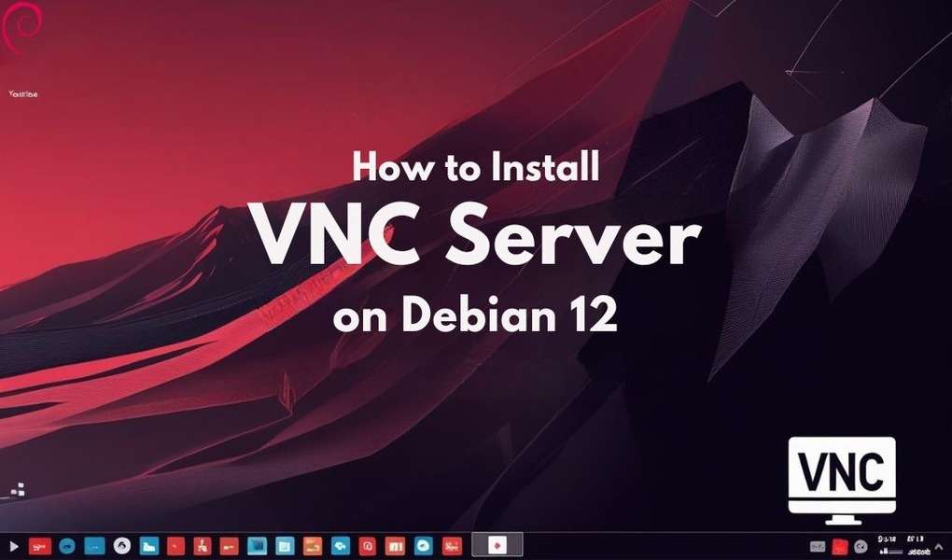Open the blue icon with white cloud shape
The height and width of the screenshot is (560, 952).
click(x=341, y=547)
